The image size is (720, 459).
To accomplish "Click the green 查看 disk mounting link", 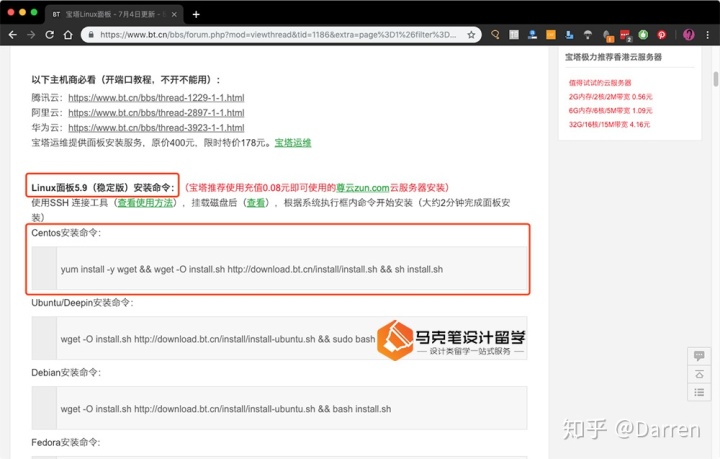I will (256, 203).
